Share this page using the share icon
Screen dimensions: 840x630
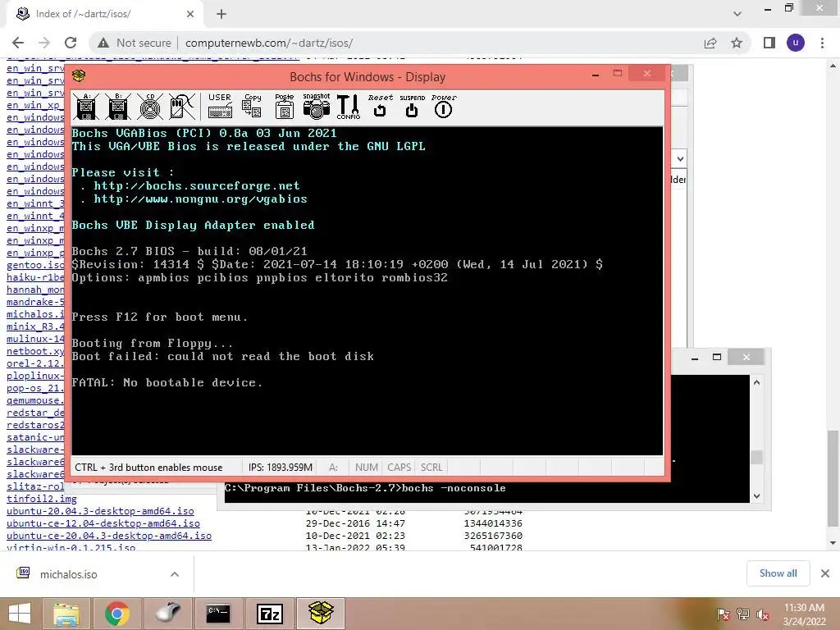[710, 43]
